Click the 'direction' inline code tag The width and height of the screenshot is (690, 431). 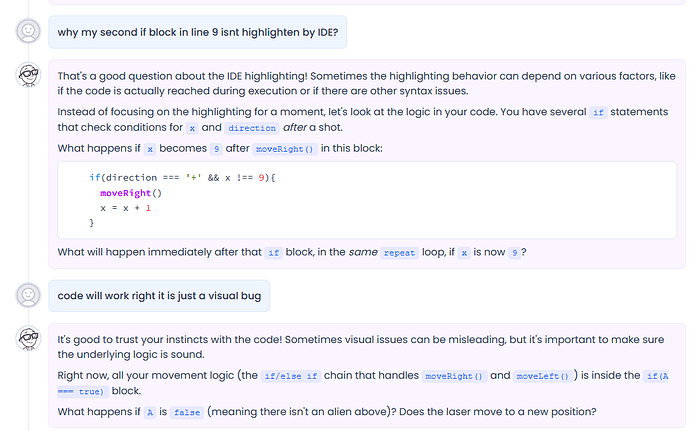pyautogui.click(x=252, y=128)
